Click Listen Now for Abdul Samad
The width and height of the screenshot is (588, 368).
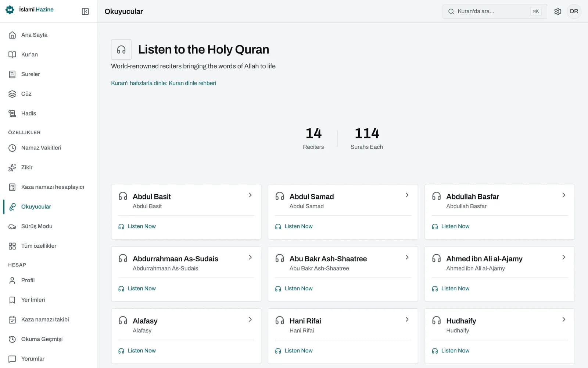294,226
